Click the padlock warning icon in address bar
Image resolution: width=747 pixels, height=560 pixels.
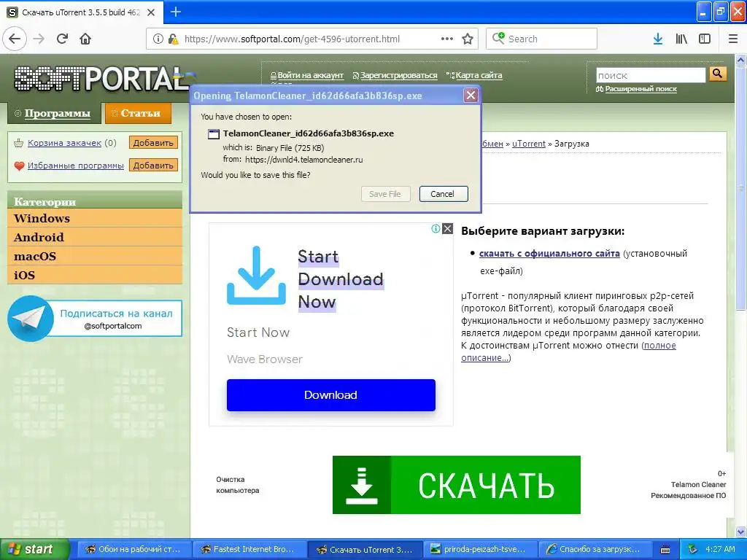click(x=174, y=39)
